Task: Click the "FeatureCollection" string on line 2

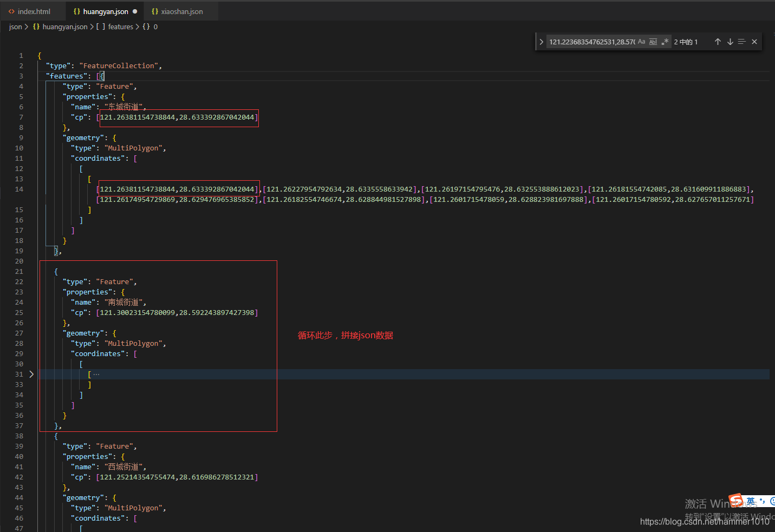Action: pos(119,65)
